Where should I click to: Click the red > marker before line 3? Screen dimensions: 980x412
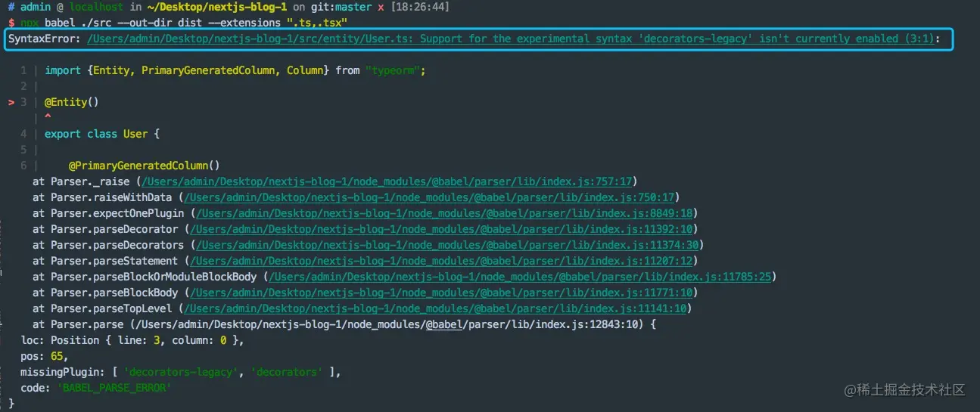tap(11, 102)
